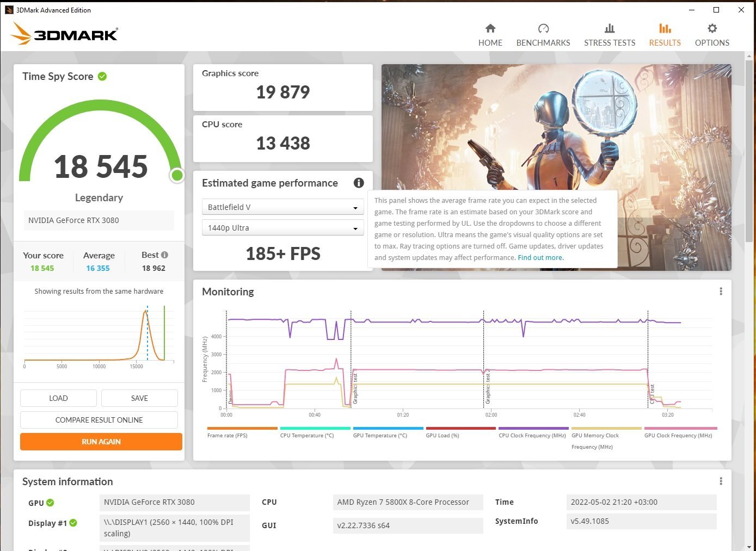
Task: Click the AMD Ryzen 7 5800X CPU field
Action: click(x=408, y=502)
